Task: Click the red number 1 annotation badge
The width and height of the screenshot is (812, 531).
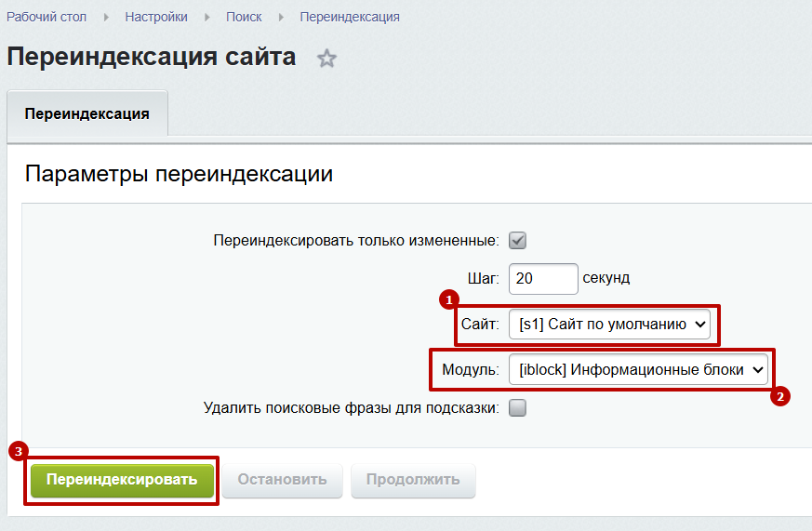Action: point(449,300)
